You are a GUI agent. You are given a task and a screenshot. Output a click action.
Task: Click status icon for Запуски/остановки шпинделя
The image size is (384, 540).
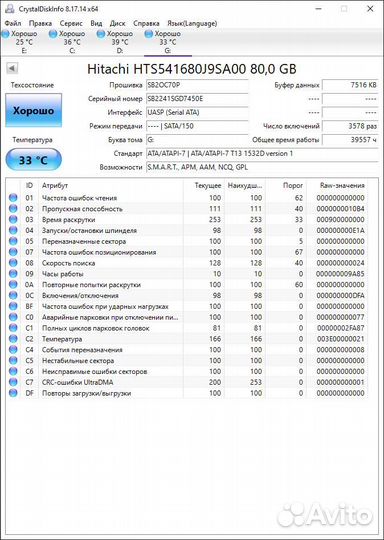pos(13,230)
